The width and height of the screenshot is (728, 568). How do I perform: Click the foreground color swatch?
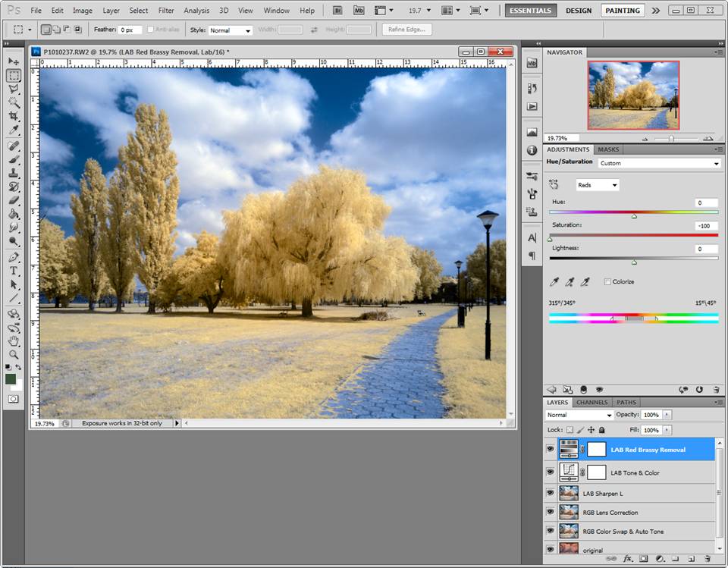point(10,379)
